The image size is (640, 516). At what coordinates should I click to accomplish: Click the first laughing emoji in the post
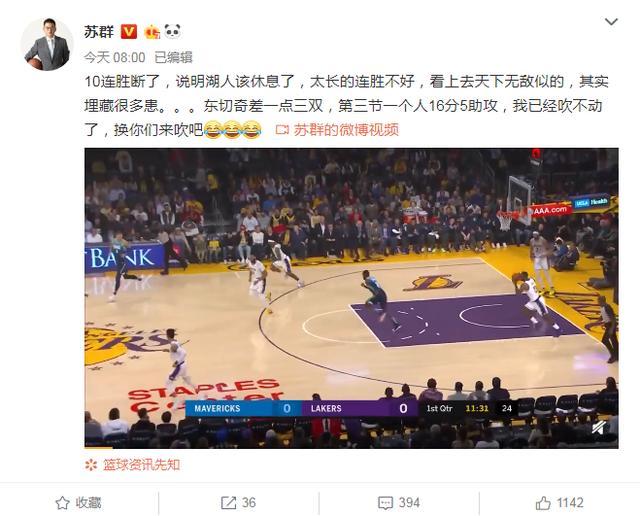212,130
